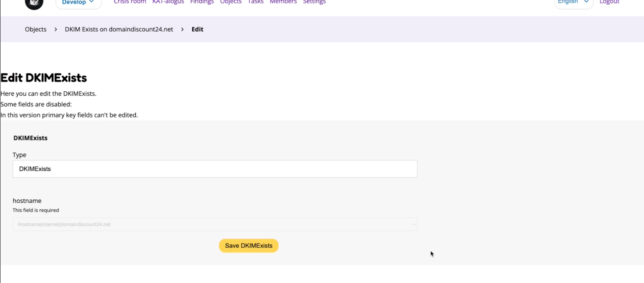Screen dimensions: 644x283
Task: Select the DKIMExists text in Type field
Action: click(34, 169)
